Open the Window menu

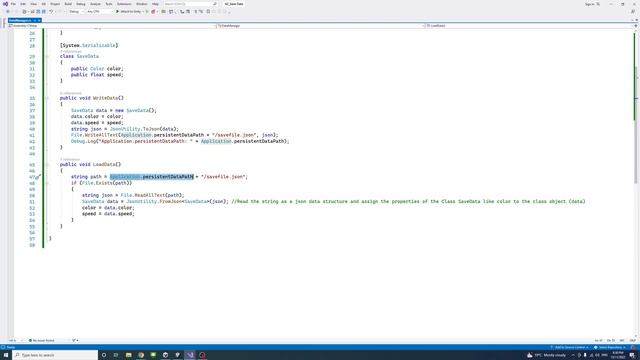(x=142, y=4)
